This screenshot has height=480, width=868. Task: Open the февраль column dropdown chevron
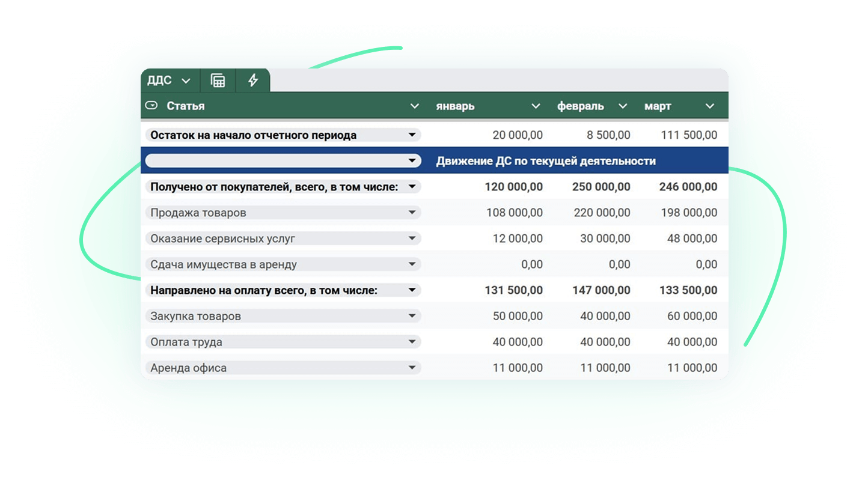point(623,106)
